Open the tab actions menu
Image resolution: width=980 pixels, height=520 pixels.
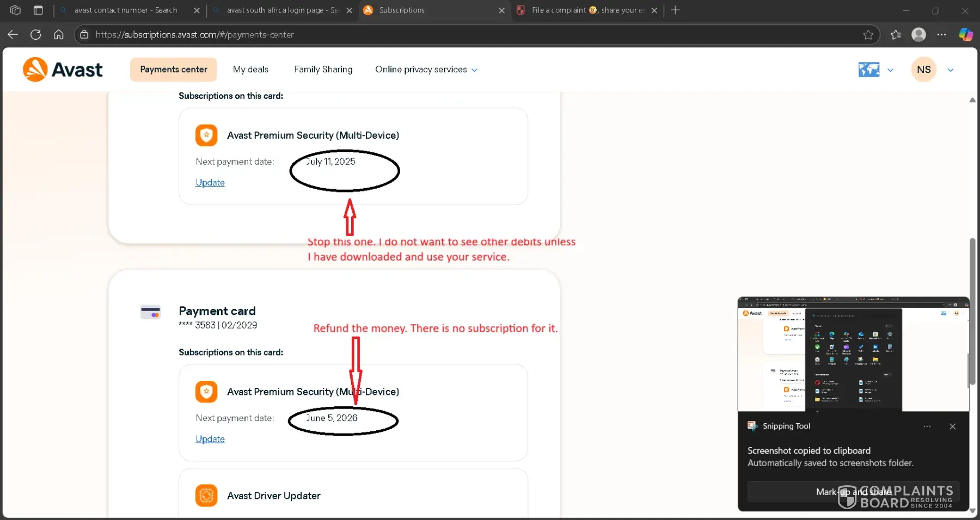38,10
